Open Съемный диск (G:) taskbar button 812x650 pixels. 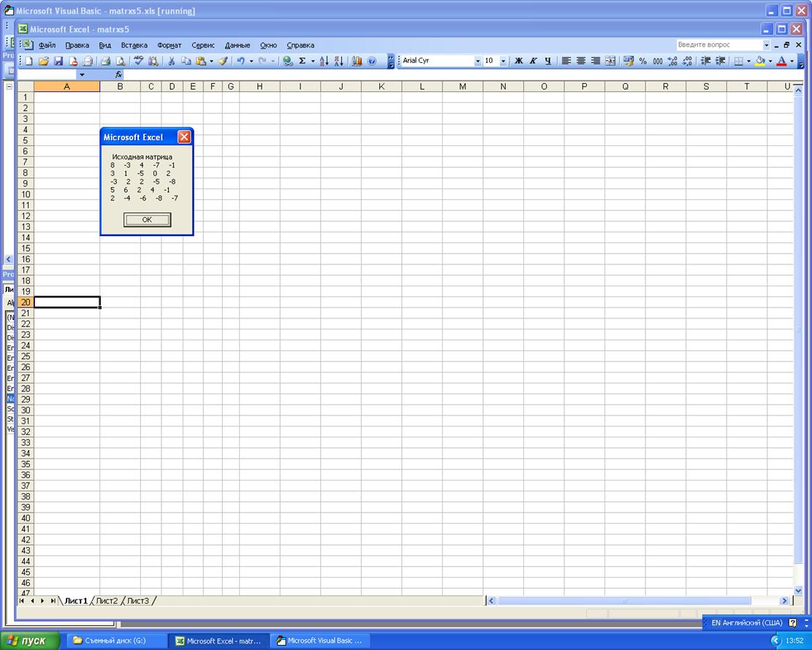116,641
